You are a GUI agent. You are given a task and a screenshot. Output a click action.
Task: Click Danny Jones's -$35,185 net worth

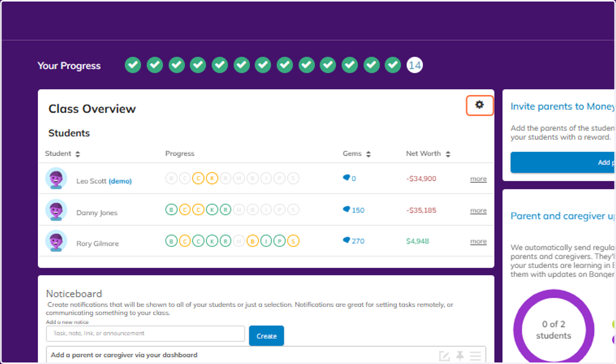[x=421, y=210]
